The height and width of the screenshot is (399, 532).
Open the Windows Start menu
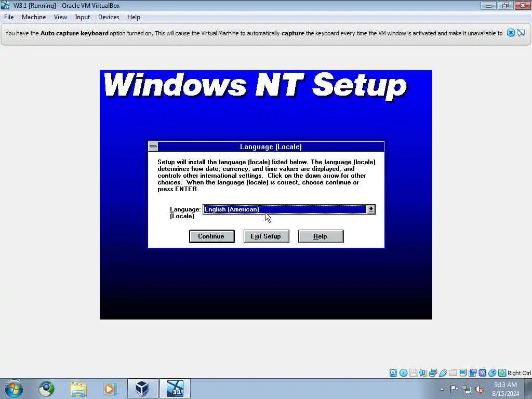tap(14, 389)
